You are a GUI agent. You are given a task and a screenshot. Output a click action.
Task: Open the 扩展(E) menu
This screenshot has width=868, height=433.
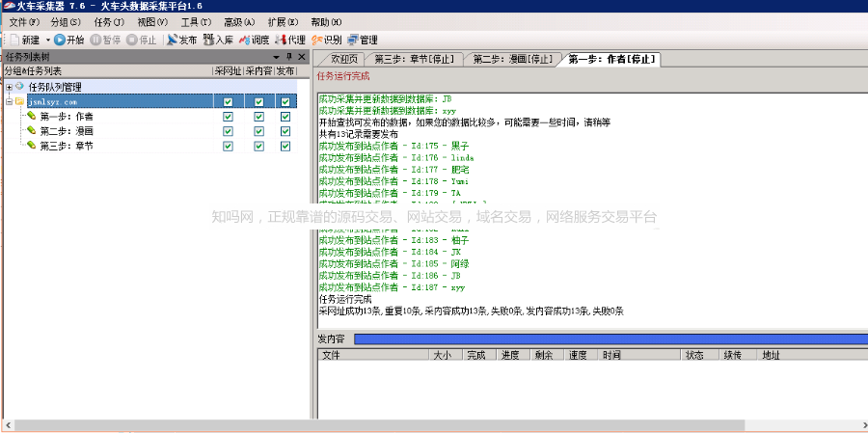pyautogui.click(x=283, y=22)
